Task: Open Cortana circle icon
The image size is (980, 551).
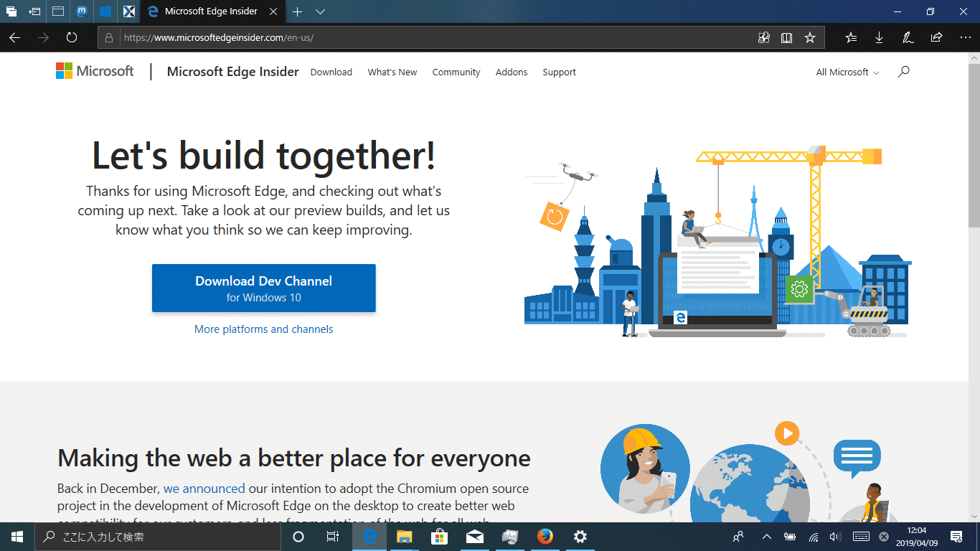Action: point(298,537)
